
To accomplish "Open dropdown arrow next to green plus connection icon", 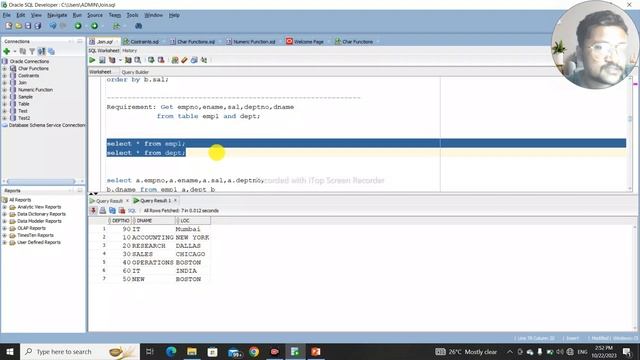I will 15,51.
